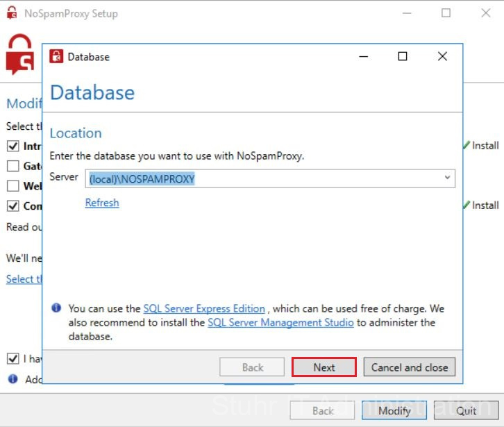Open the SQL Server Express Edition link

point(204,308)
